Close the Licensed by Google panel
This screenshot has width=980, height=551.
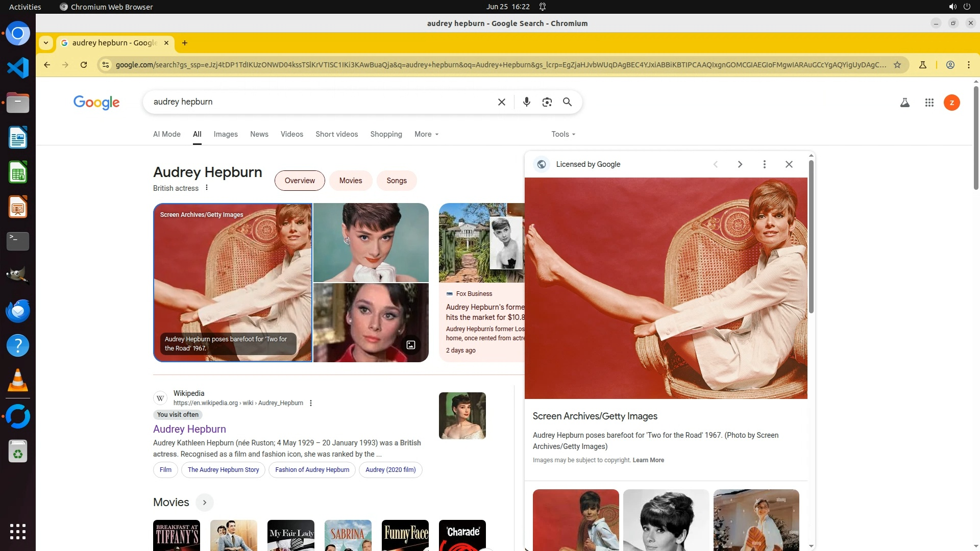[789, 164]
